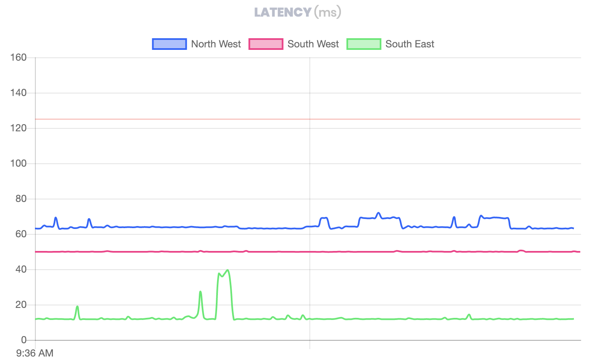Toggle the South West legend label text
Screen dimensions: 598x364
313,44
